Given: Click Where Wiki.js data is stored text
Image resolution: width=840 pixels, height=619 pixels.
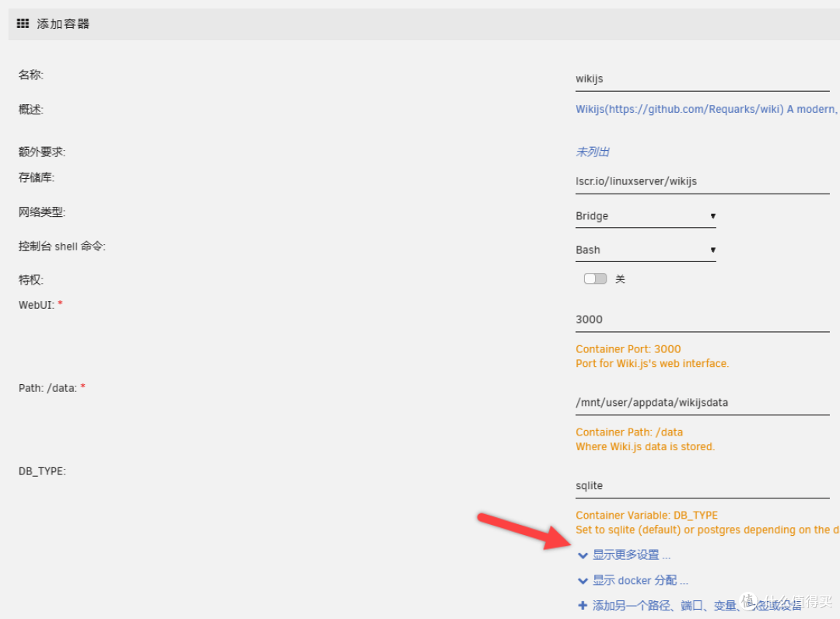Looking at the screenshot, I should (645, 446).
